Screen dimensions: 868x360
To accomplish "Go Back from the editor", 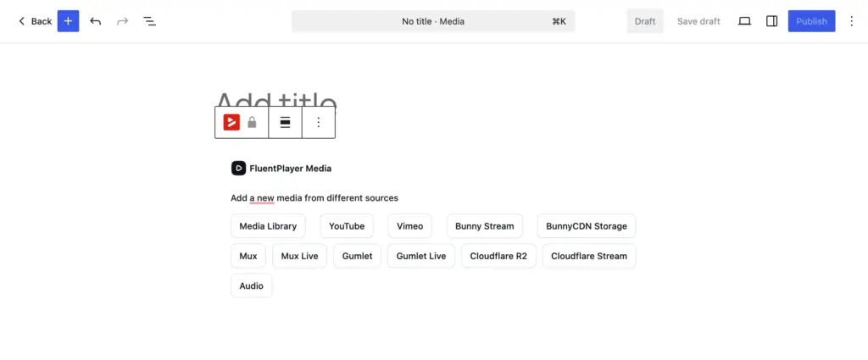I will 35,21.
